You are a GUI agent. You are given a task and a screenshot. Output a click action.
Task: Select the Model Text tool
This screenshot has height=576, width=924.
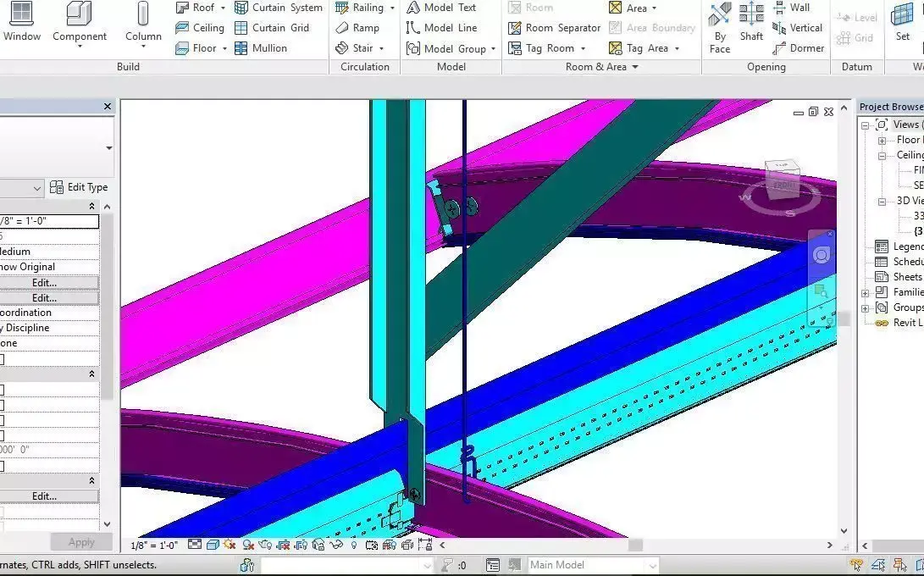[448, 8]
